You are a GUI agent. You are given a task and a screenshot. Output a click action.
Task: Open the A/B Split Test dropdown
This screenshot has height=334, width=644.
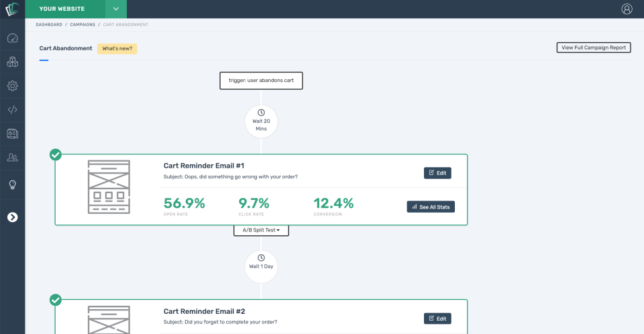pyautogui.click(x=261, y=230)
